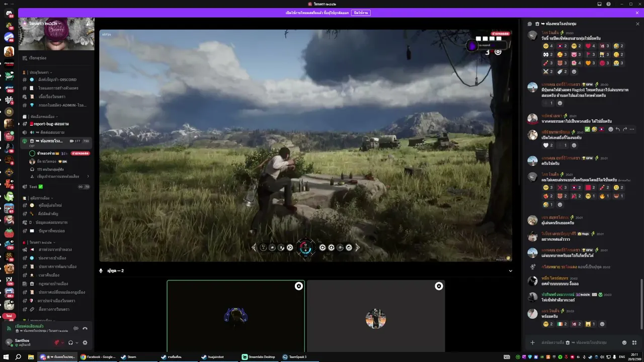Open more options on hovered message
Viewport: 644px width, 362px height.
pos(632,129)
